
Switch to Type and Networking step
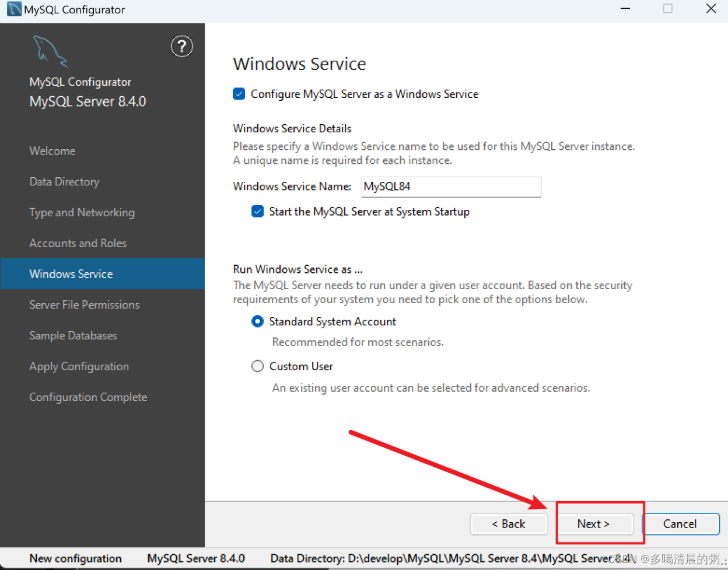pos(82,213)
